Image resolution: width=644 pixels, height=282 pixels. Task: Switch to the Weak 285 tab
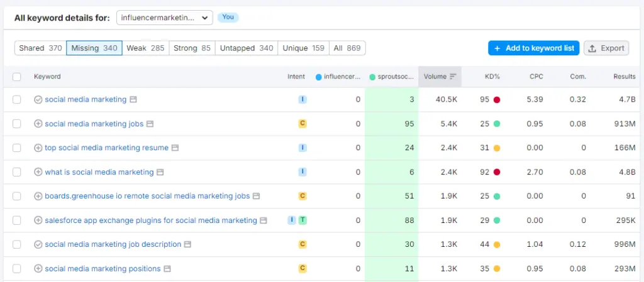coord(145,48)
